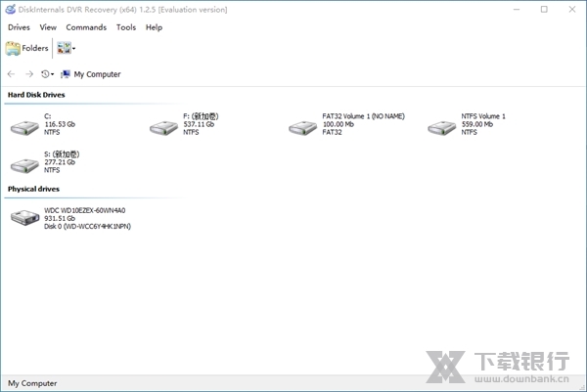
Task: Open the S: drive icon
Action: 23,162
